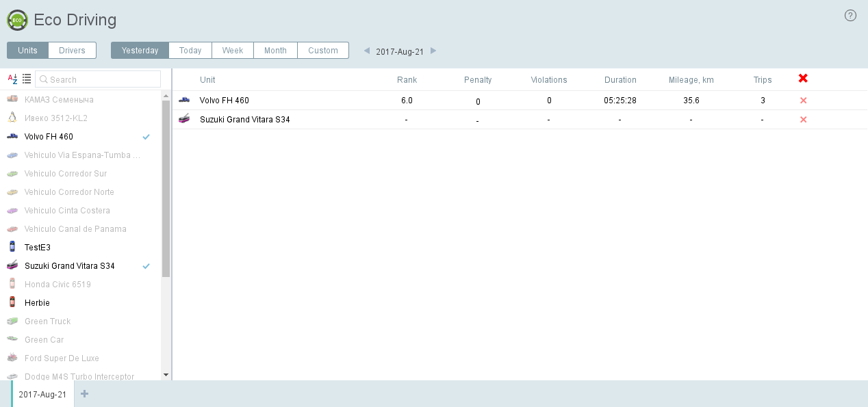Viewport: 868px width, 407px height.
Task: Go to previous date with left arrow
Action: pos(367,51)
